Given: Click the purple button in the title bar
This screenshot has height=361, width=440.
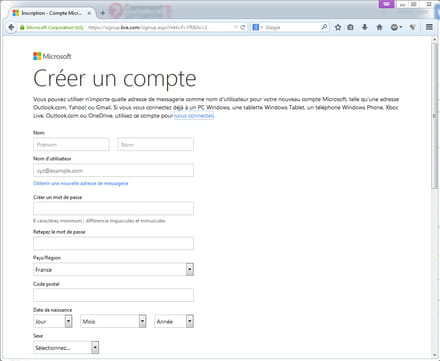Looking at the screenshot, I should pos(386,4).
